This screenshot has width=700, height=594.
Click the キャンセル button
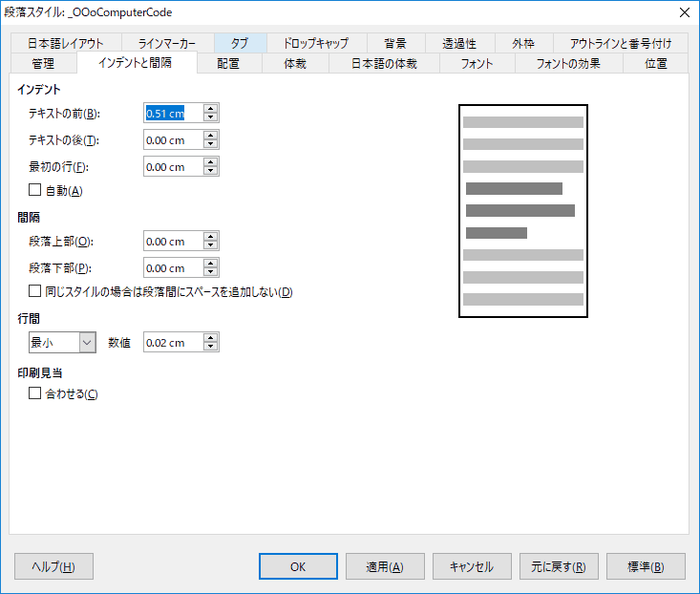472,566
